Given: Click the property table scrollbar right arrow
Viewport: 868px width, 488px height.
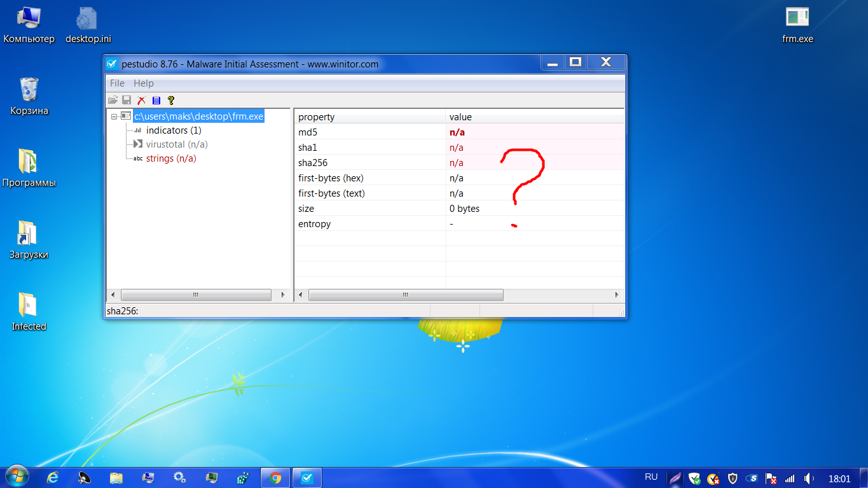Looking at the screenshot, I should (616, 295).
